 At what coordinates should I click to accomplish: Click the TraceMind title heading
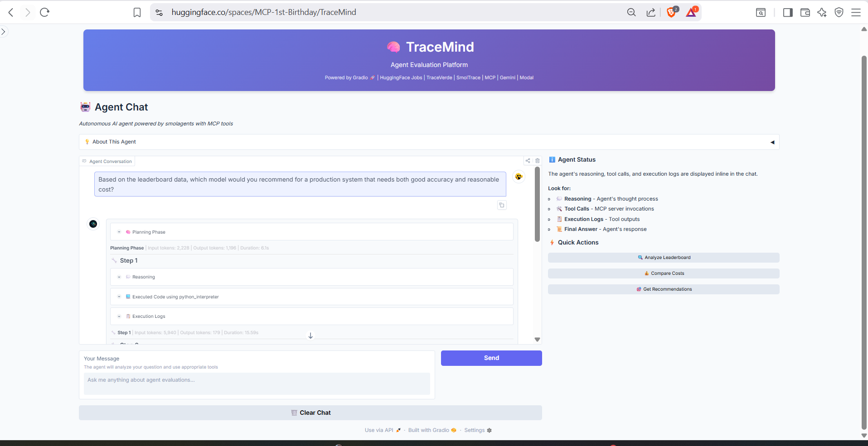coord(440,47)
